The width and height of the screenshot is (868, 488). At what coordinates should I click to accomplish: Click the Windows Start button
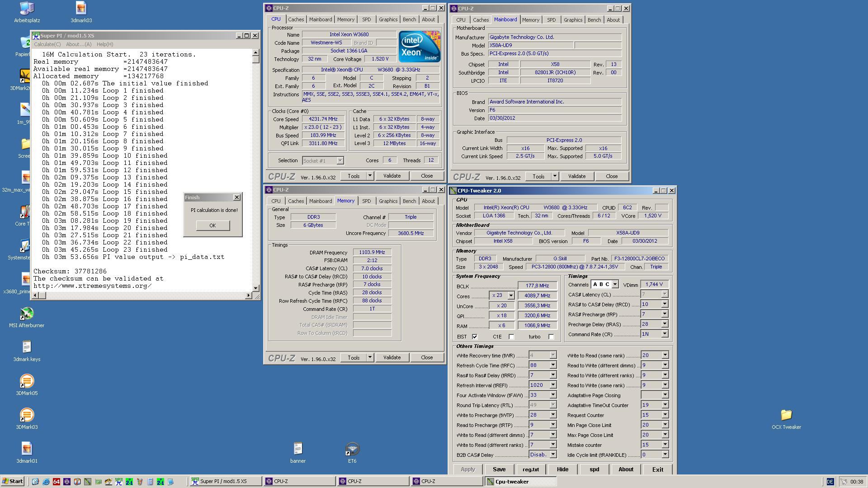pos(13,482)
